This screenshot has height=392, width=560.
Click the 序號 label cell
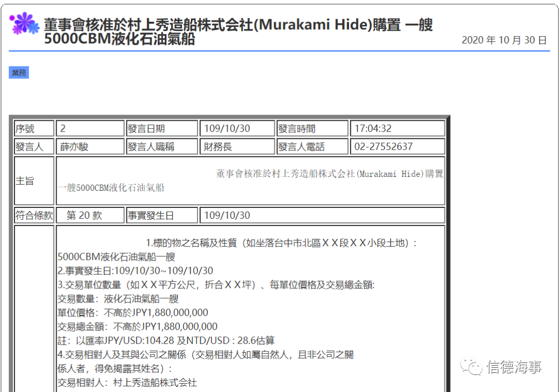click(34, 128)
